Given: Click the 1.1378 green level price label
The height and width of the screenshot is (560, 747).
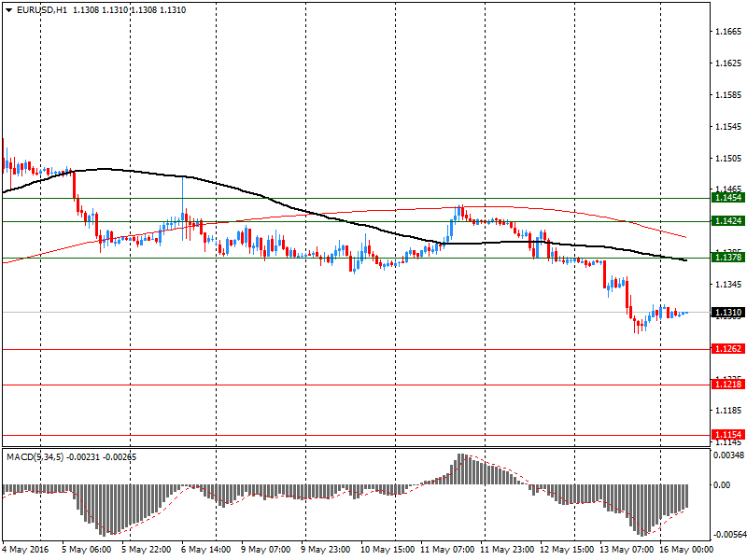Looking at the screenshot, I should pos(728,258).
